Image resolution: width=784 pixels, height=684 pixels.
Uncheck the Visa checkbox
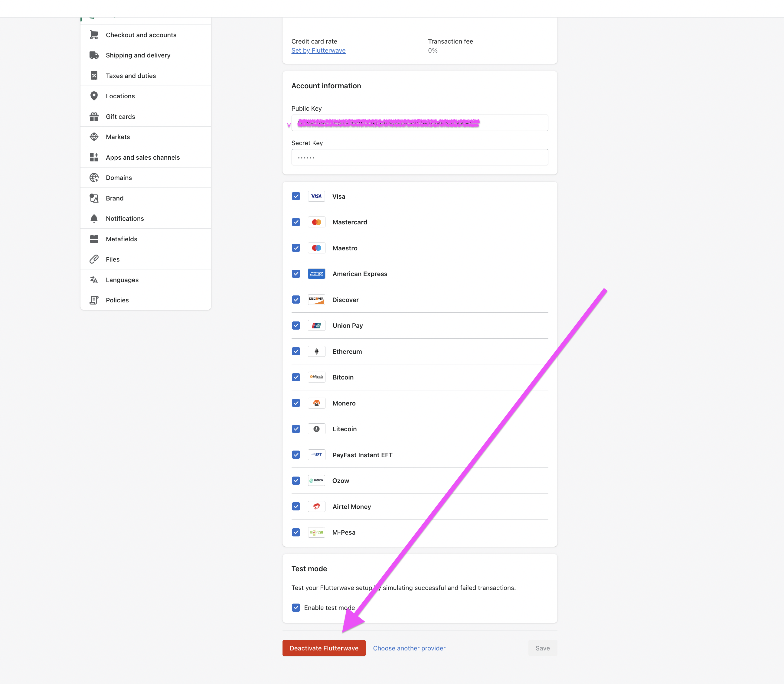tap(296, 196)
